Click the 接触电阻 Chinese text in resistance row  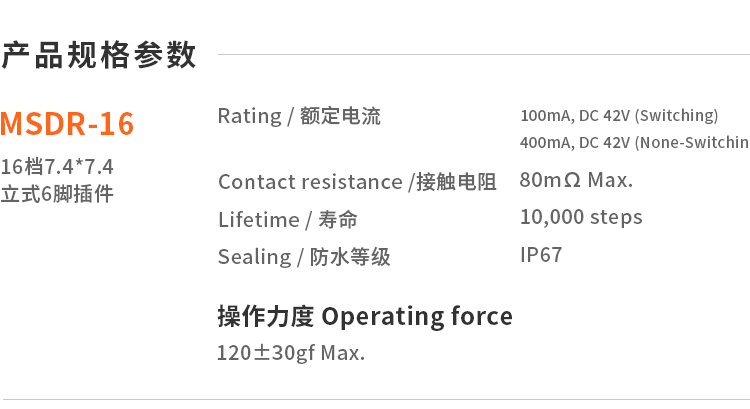pyautogui.click(x=456, y=182)
